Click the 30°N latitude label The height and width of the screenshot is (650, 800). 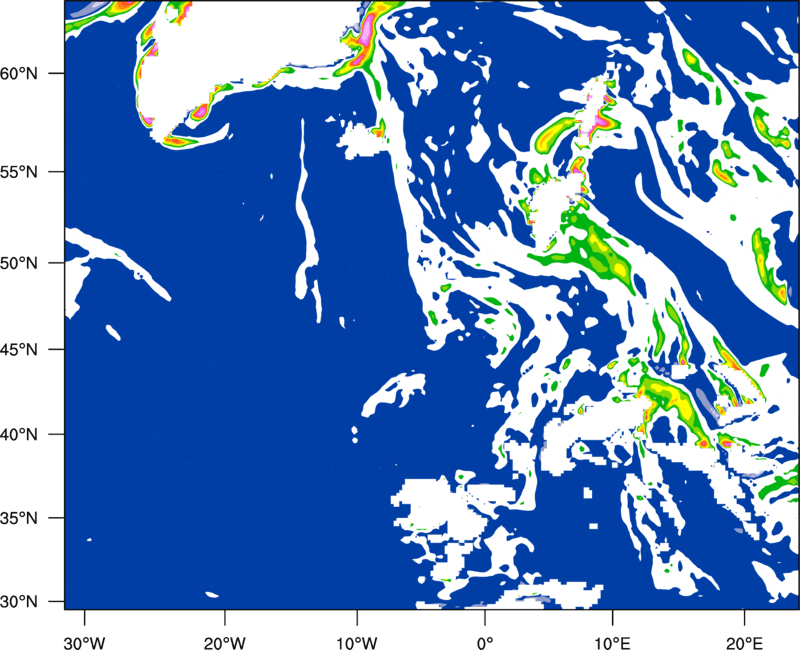[x=19, y=602]
